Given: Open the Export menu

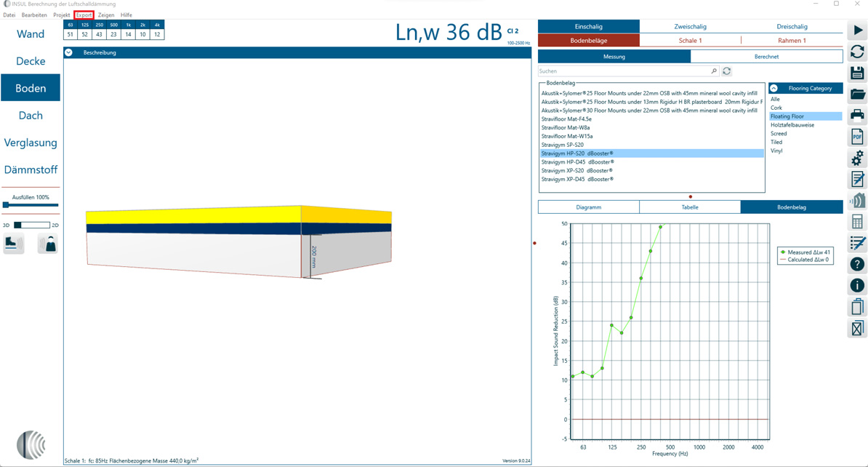Looking at the screenshot, I should (84, 15).
